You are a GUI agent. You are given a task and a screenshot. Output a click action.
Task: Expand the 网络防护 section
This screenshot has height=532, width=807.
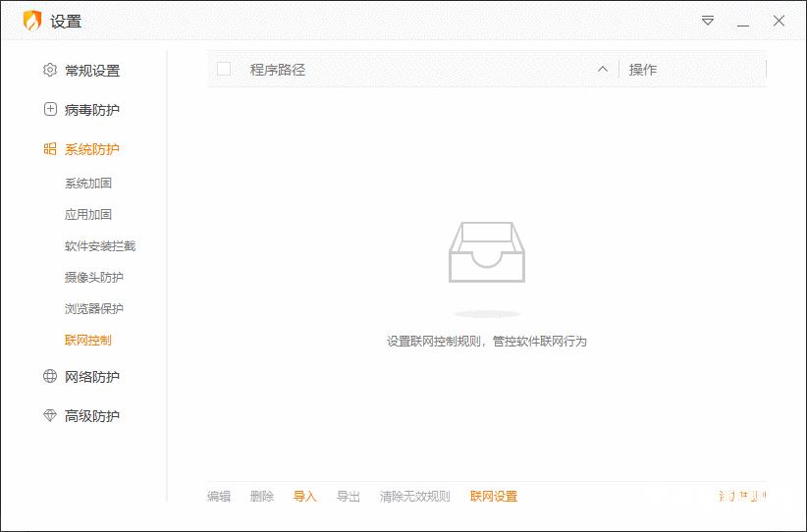92,377
